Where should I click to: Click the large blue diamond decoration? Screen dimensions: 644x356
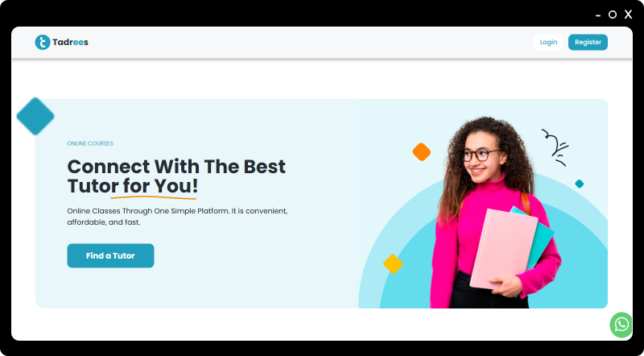pos(35,116)
